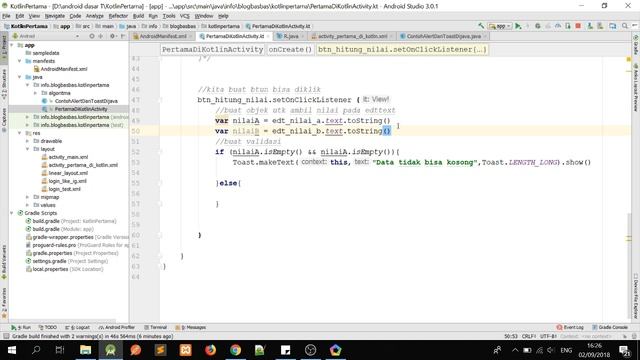Open the Gradle tool window on right edge

pos(636,45)
